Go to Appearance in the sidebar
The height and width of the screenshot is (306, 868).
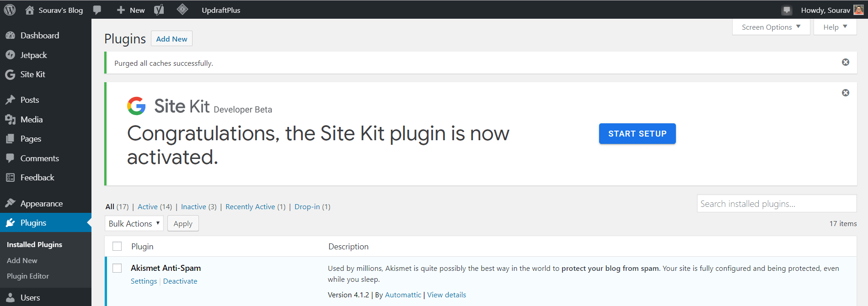click(41, 203)
